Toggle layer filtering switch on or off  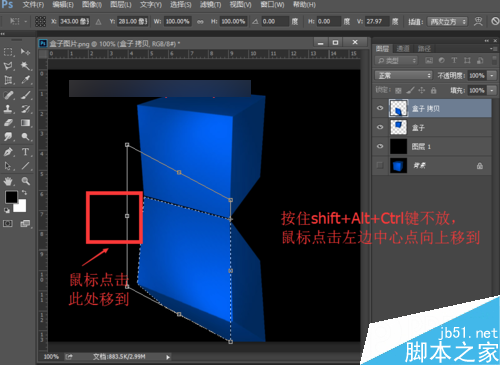494,61
